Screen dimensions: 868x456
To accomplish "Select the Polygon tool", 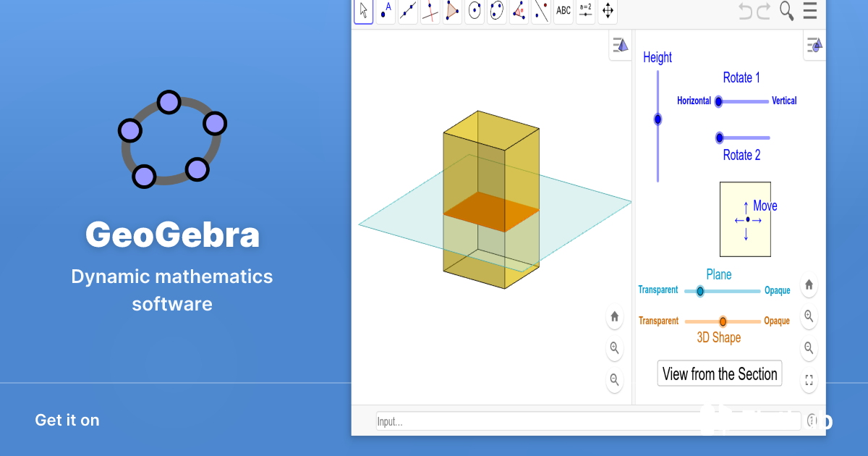I will click(x=453, y=11).
